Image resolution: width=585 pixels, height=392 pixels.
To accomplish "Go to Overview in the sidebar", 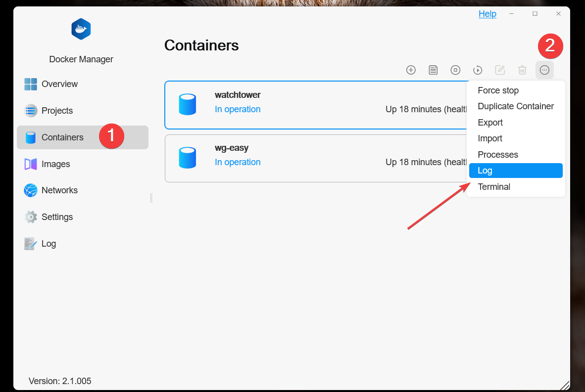I will [59, 84].
